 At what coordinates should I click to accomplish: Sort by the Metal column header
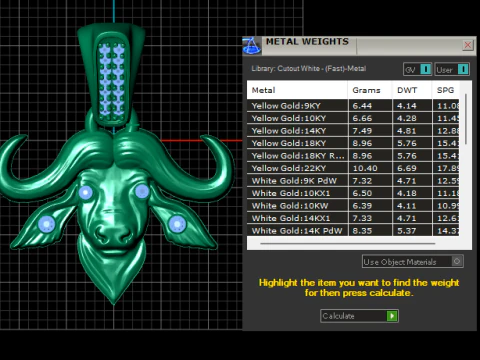297,90
